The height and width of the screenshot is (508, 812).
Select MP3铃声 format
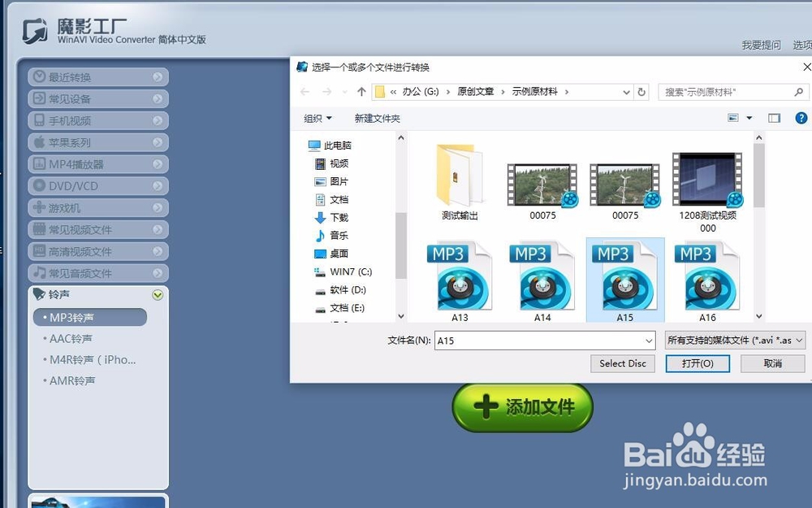(90, 317)
